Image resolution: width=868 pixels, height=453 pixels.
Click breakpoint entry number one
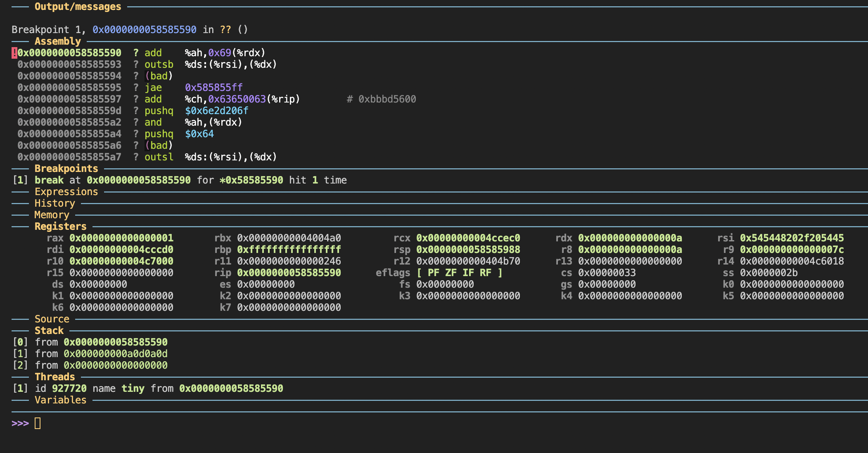[x=20, y=180]
